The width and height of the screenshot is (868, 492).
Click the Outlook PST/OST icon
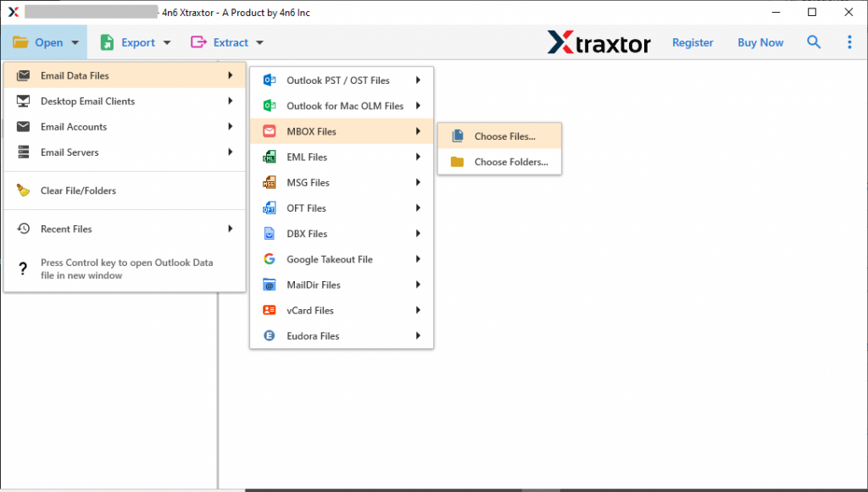tap(269, 80)
